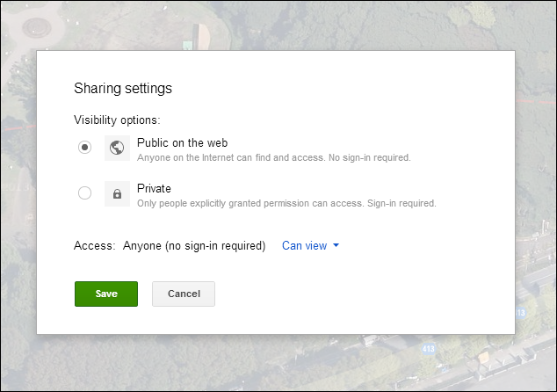Click the blue dropdown arrow beside Can view
The height and width of the screenshot is (392, 557).
(x=336, y=246)
